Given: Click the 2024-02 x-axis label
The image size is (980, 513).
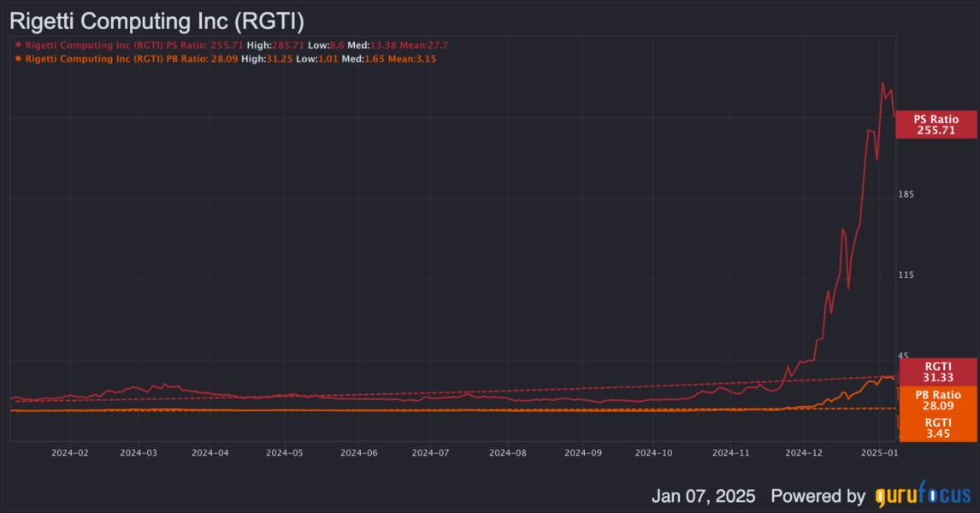Looking at the screenshot, I should click(x=70, y=452).
